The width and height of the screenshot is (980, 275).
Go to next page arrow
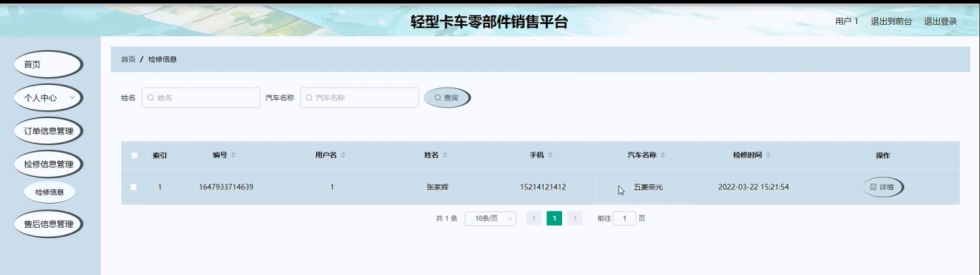click(575, 218)
